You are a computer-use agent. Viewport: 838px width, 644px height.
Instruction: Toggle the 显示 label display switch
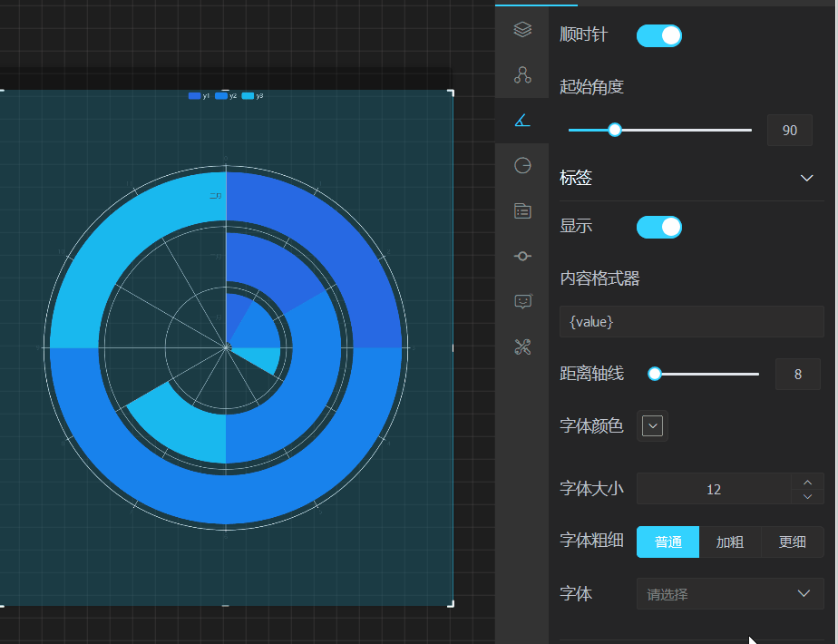point(659,227)
